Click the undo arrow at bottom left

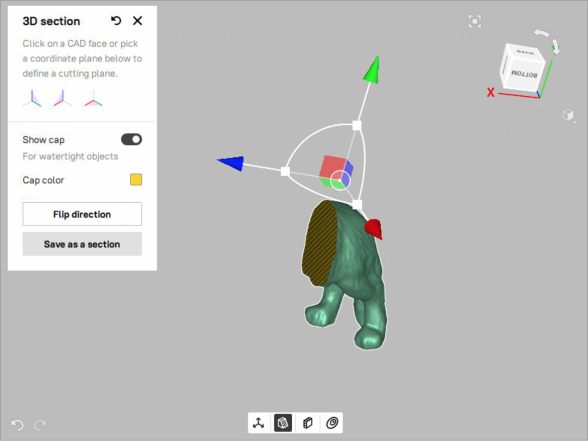click(17, 425)
